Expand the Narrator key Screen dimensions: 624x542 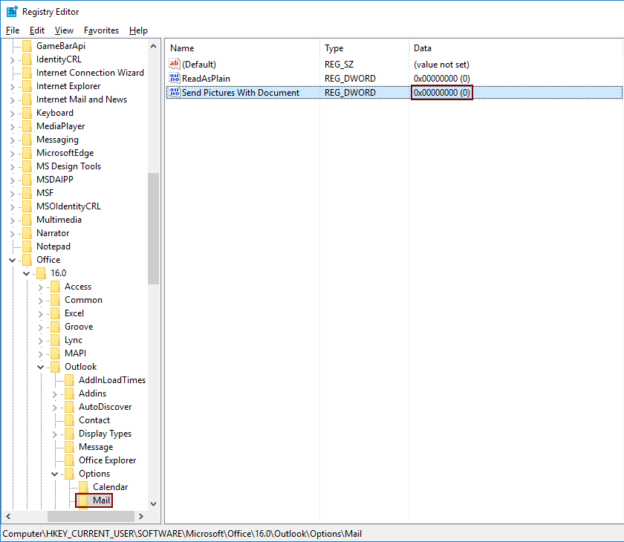coord(12,234)
